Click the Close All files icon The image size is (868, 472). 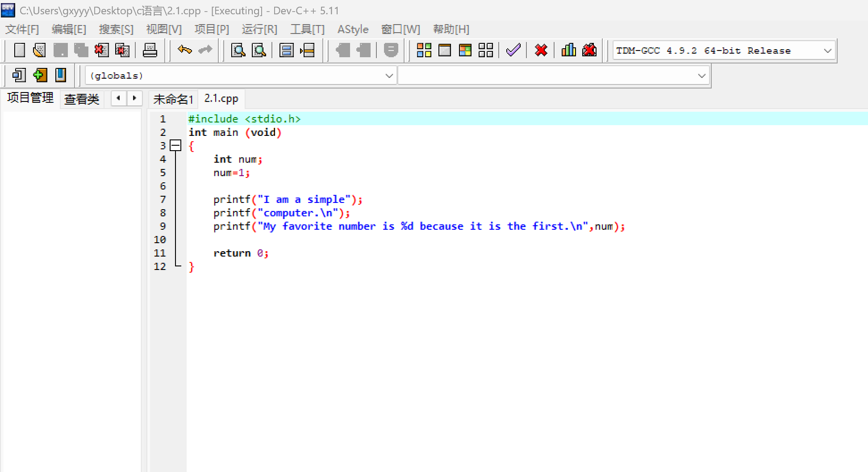[122, 50]
